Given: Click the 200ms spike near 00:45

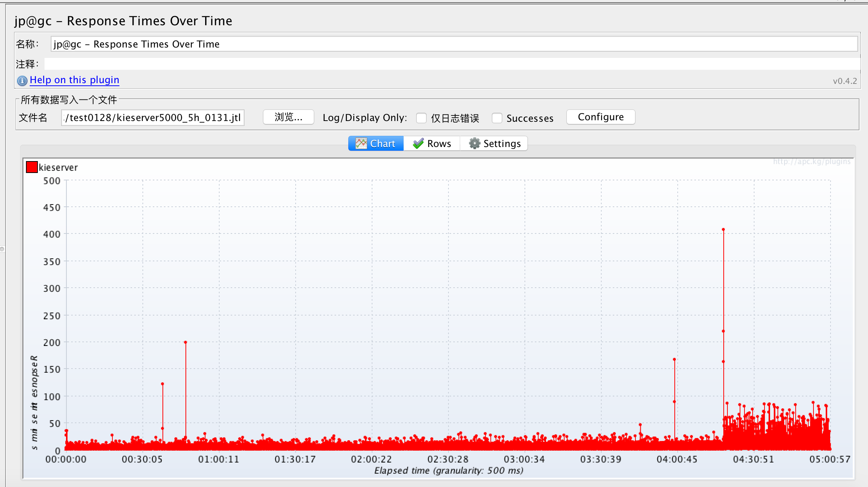Looking at the screenshot, I should tap(185, 342).
